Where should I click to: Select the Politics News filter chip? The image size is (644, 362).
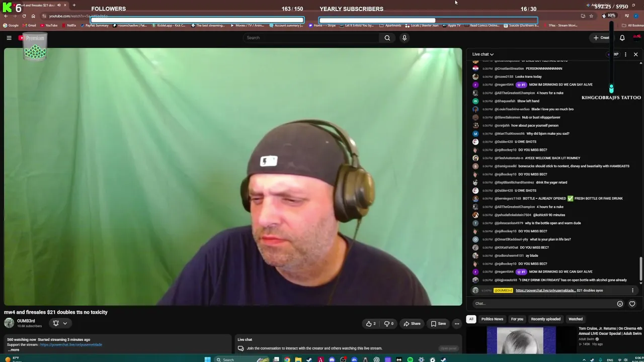tap(492, 319)
